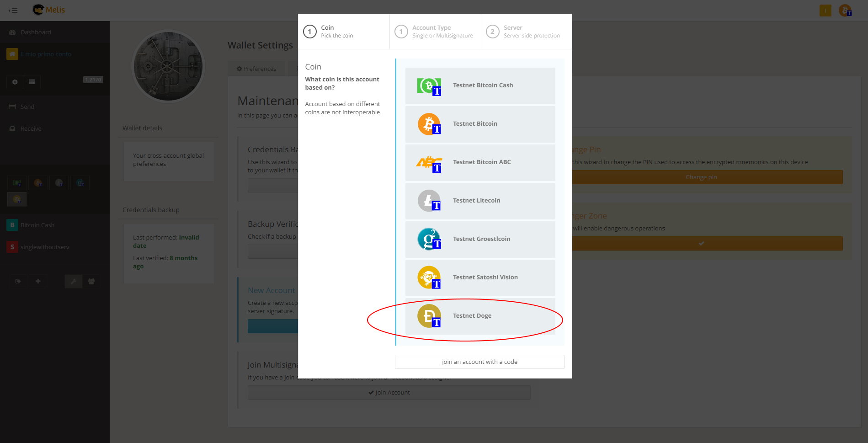Pick Testnet Satoshi Vision coin
This screenshot has width=868, height=443.
(480, 278)
